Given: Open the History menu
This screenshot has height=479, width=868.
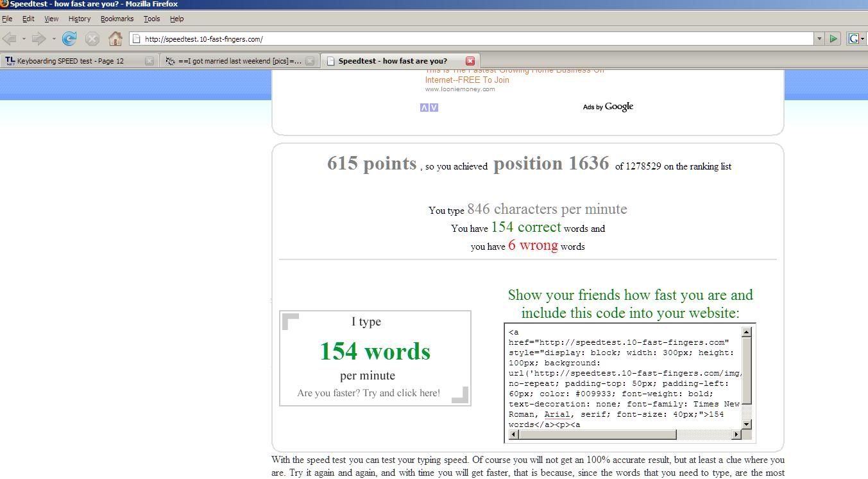Looking at the screenshot, I should pos(80,19).
